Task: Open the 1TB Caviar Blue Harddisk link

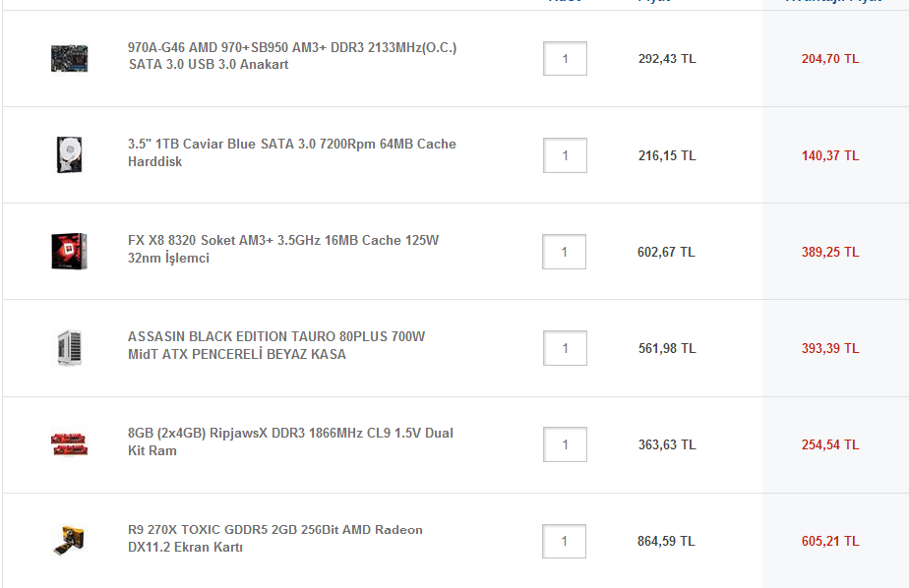Action: (x=292, y=152)
